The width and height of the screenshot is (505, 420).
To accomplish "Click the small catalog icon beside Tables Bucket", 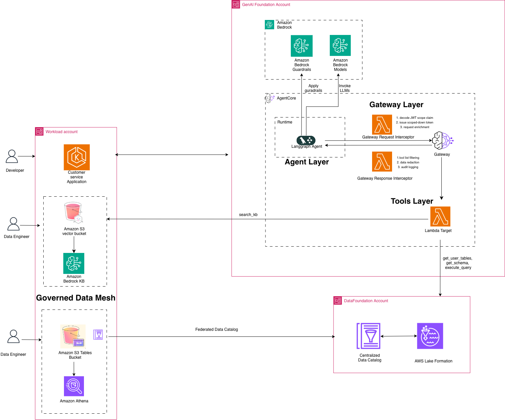I will click(98, 334).
